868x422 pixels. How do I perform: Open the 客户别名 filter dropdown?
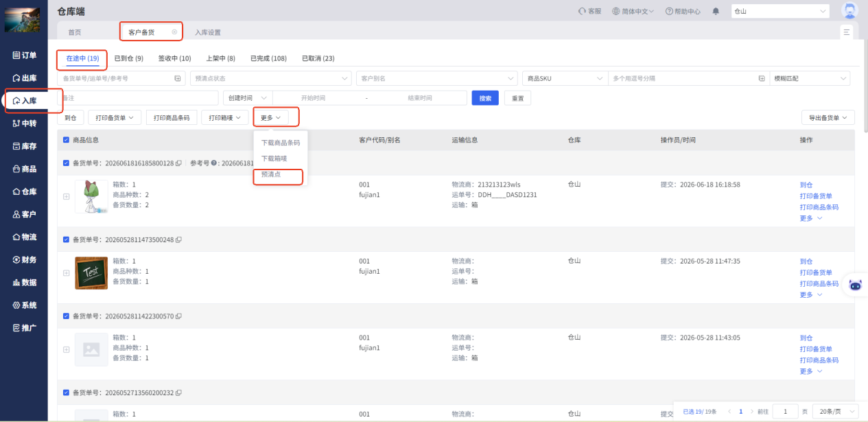(x=437, y=78)
